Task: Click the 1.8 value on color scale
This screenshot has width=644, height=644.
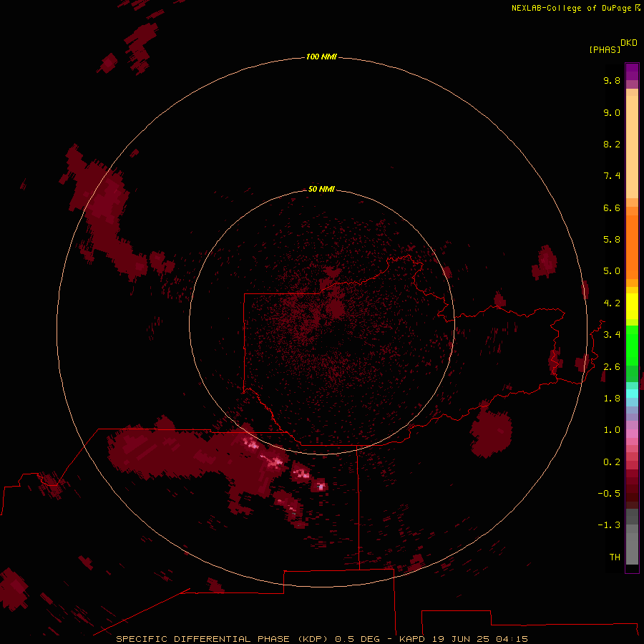Action: [612, 399]
